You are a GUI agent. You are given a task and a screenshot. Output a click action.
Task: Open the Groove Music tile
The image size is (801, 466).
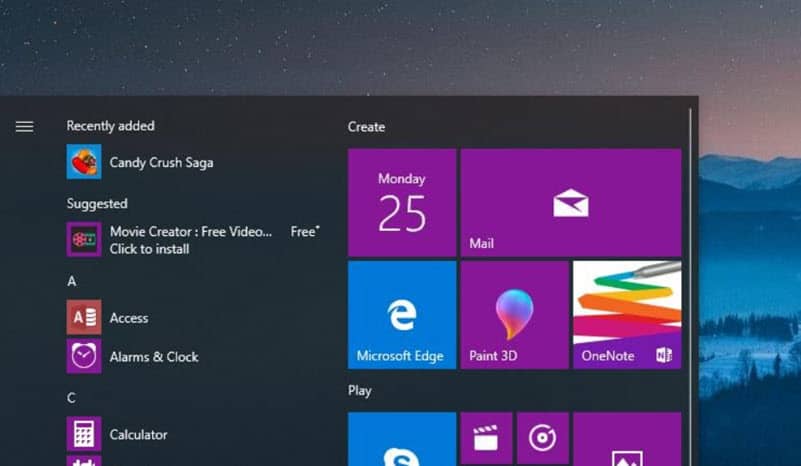543,438
